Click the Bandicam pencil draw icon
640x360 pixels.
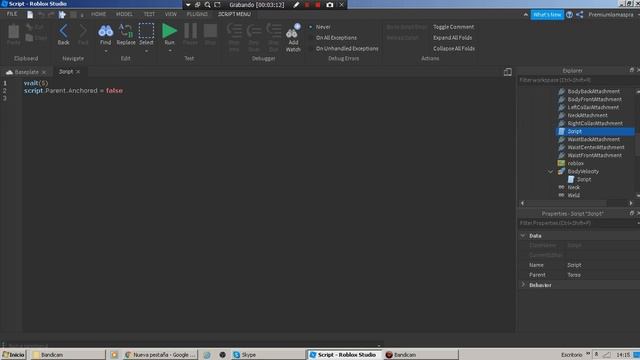(296, 5)
